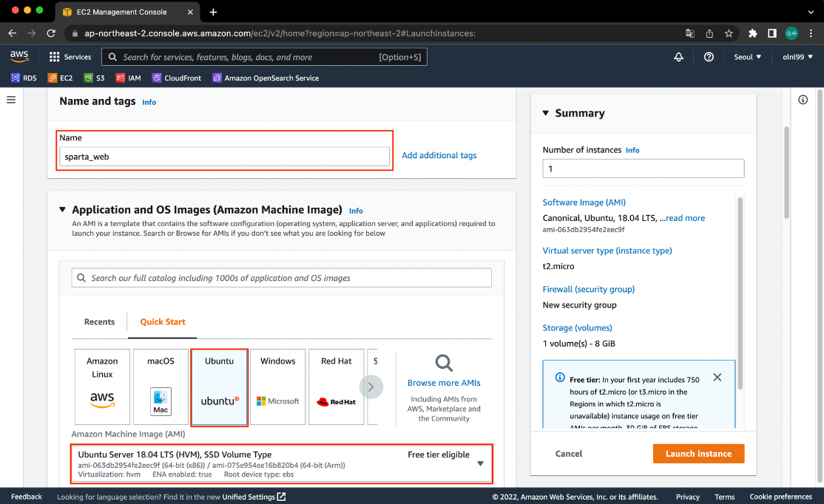This screenshot has width=824, height=504.
Task: Open Cookie preferences in footer
Action: [780, 497]
